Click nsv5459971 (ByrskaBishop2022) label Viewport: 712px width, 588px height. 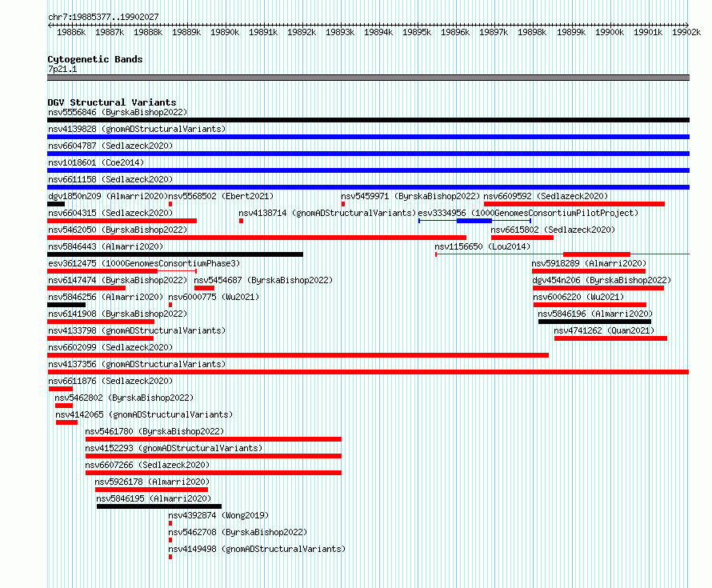pyautogui.click(x=410, y=196)
